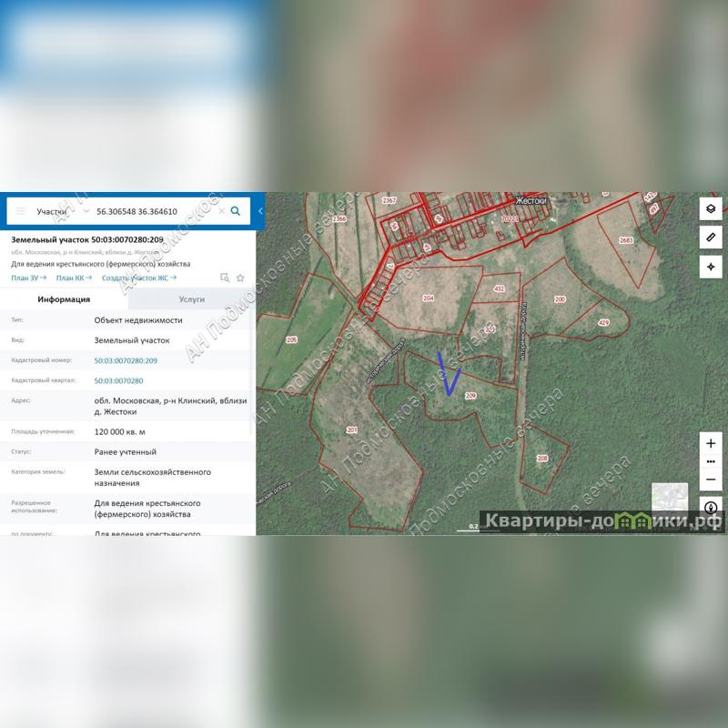Switch to the Услуги tab
Screen dimensions: 728x728
click(191, 299)
